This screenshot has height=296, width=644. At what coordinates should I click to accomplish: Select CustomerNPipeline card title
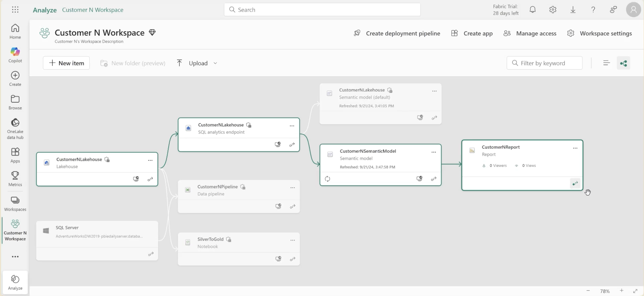[x=217, y=186]
